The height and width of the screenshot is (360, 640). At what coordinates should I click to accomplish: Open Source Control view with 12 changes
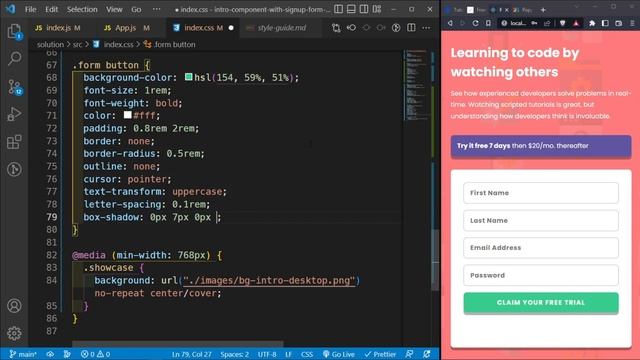(x=14, y=87)
